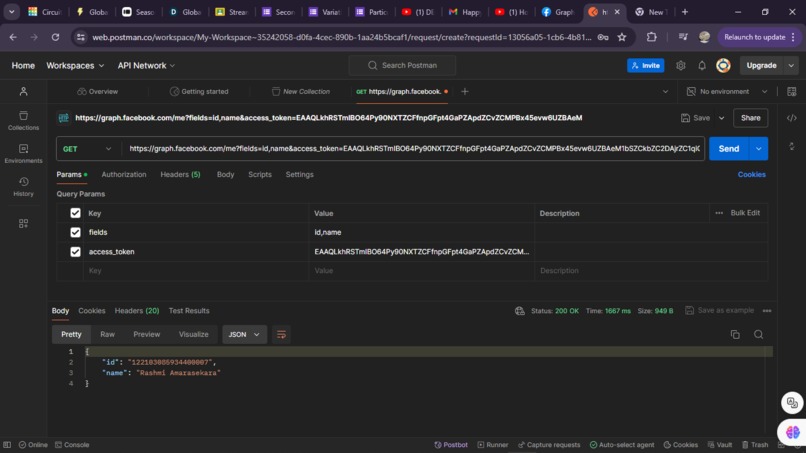Open the JSON format dropdown
This screenshot has height=453, width=806.
[244, 334]
